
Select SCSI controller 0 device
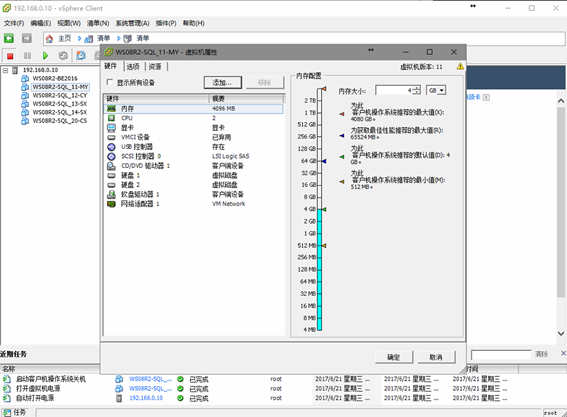click(x=193, y=156)
